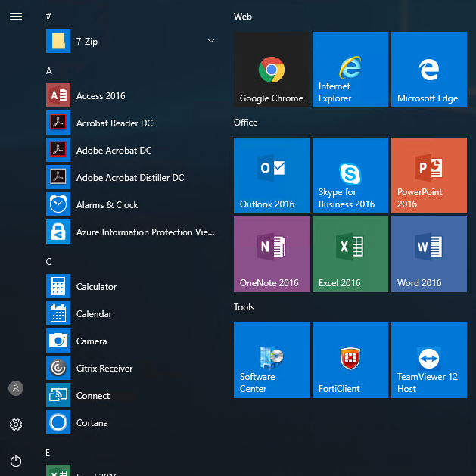Expand the 7-Zip folder chevron
Screen dimensions: 476x476
pyautogui.click(x=211, y=41)
